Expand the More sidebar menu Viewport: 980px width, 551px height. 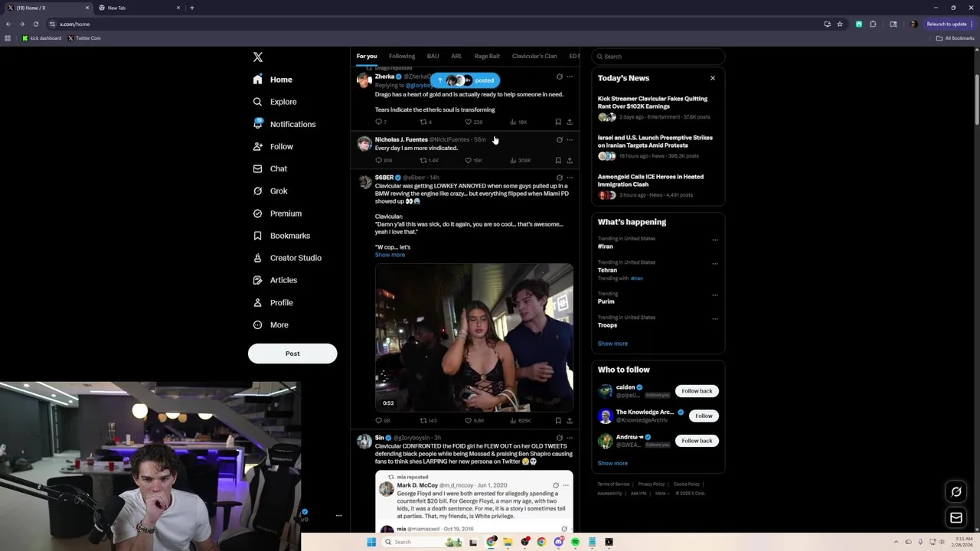click(271, 324)
